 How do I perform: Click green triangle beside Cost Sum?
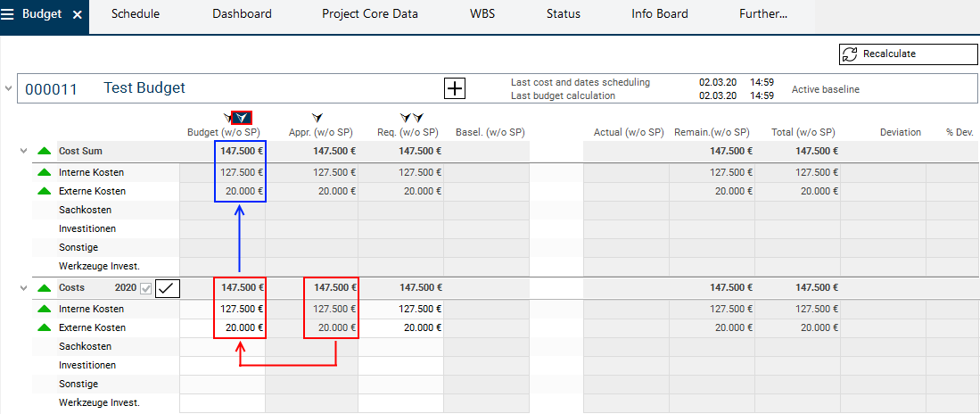point(44,152)
